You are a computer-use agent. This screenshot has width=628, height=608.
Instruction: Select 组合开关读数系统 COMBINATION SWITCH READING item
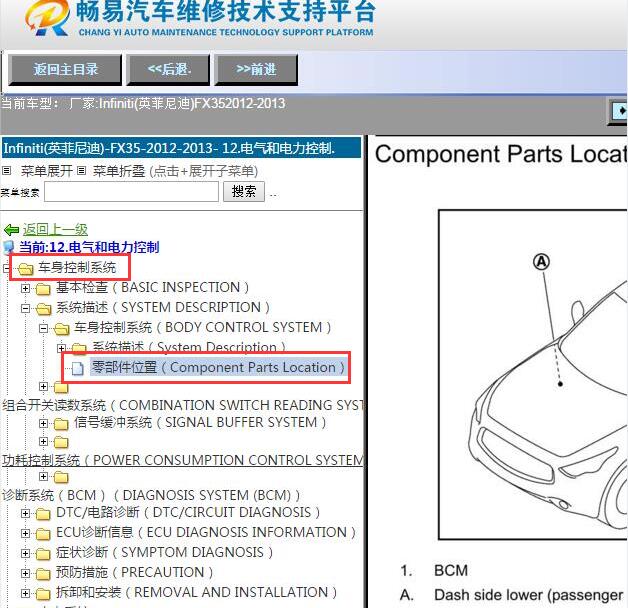(183, 405)
